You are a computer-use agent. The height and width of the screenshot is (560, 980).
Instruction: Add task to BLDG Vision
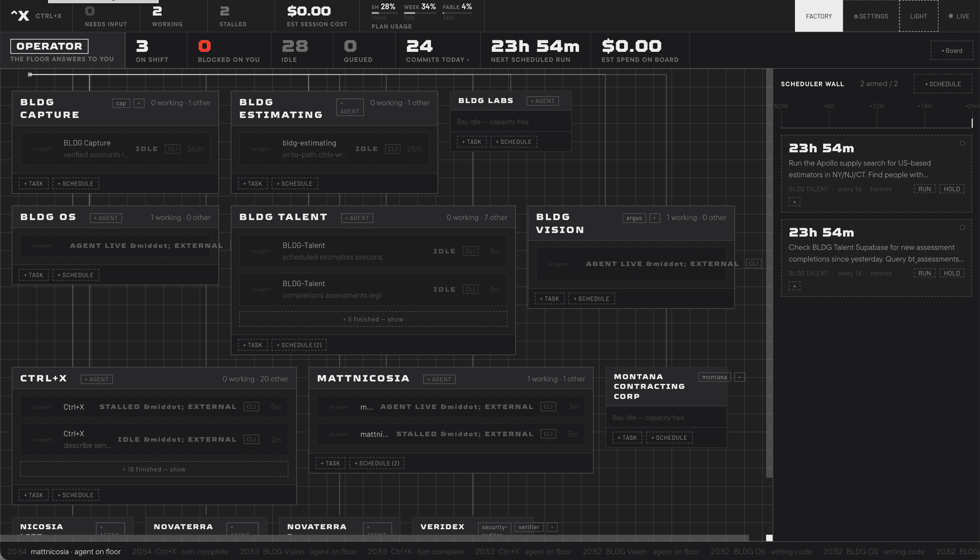point(549,298)
